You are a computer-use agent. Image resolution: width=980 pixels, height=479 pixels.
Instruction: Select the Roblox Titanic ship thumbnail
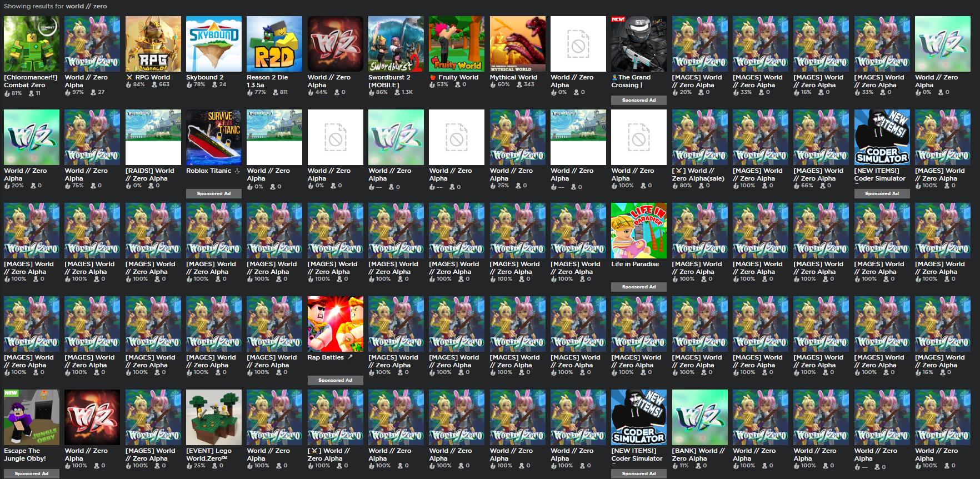coord(214,137)
